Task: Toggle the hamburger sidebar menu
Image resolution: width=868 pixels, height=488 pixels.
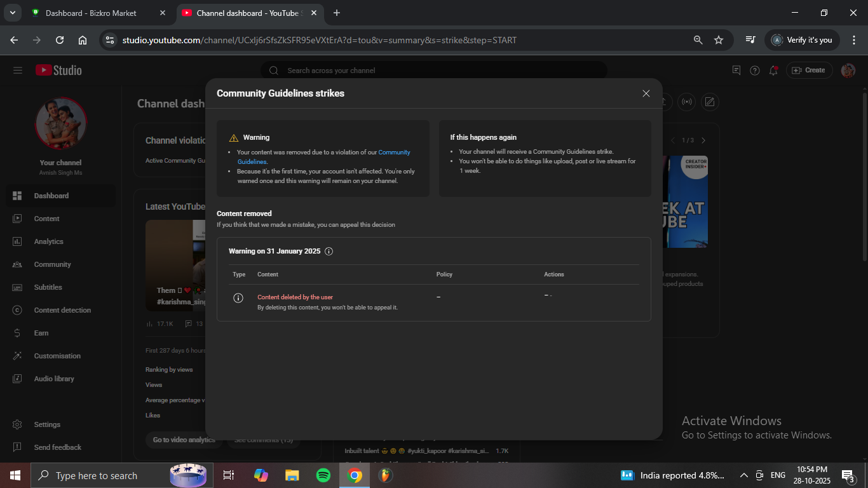Action: (18, 71)
